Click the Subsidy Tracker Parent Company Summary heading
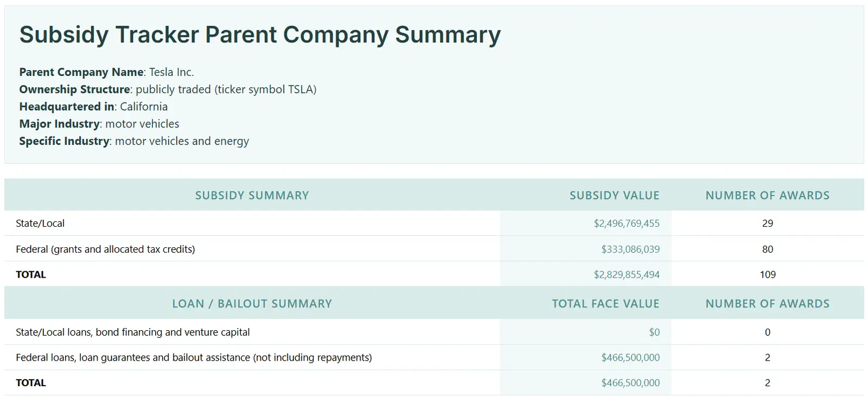Screen dimensions: 868x397 tap(260, 35)
